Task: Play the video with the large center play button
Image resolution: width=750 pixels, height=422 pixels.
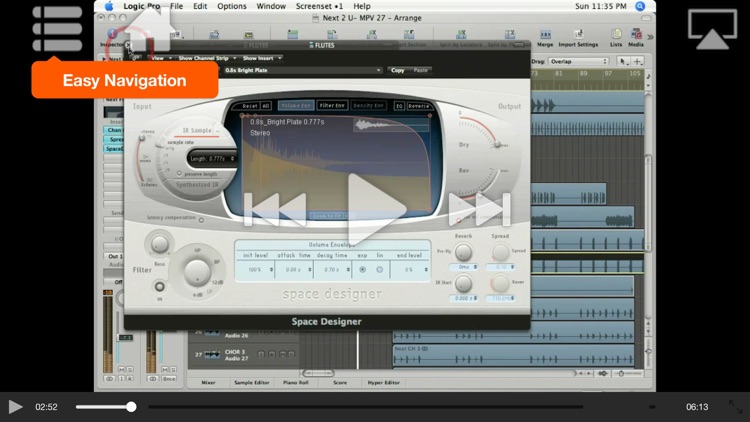Action: [376, 209]
